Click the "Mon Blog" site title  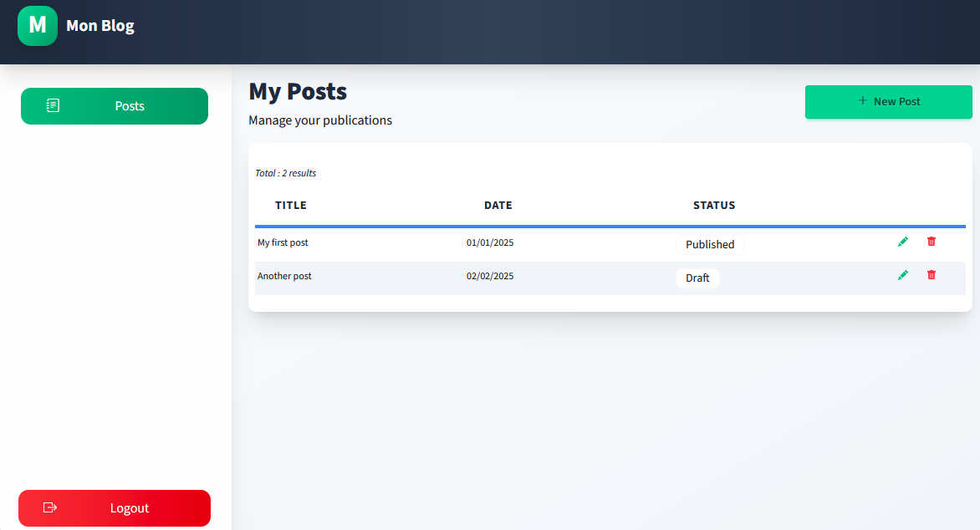[100, 26]
